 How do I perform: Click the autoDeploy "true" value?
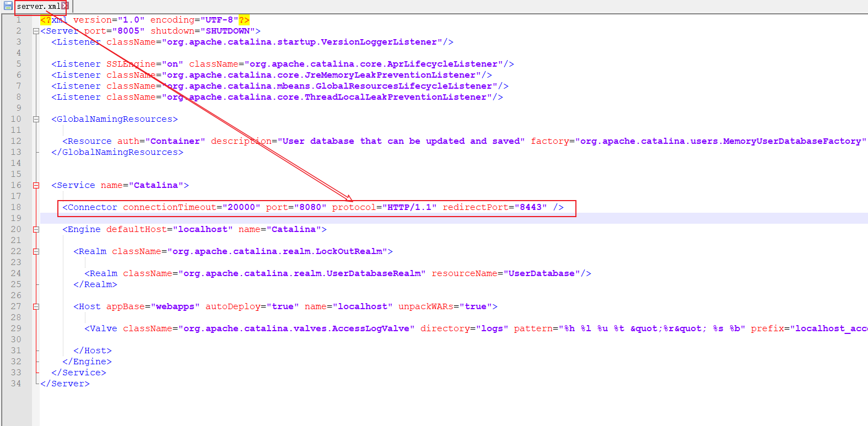283,306
